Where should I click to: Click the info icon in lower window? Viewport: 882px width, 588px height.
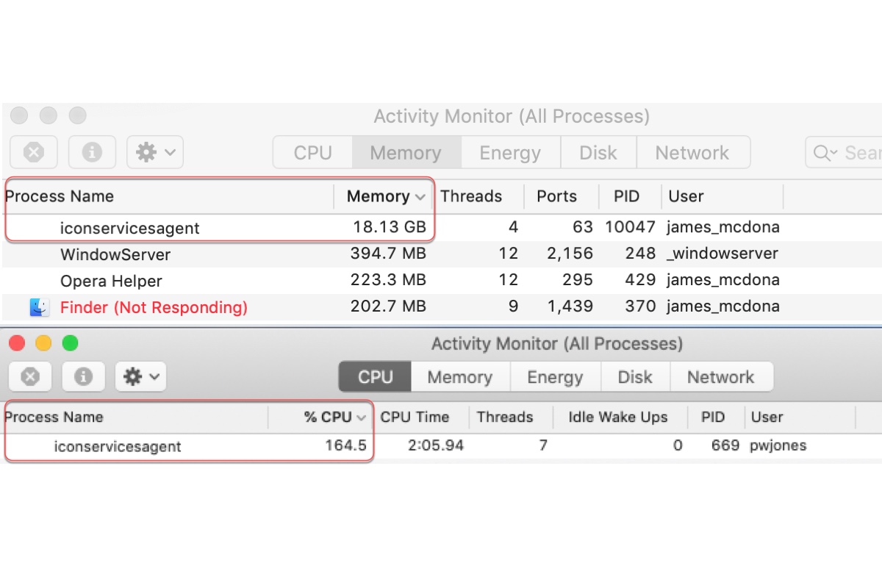[x=83, y=377]
